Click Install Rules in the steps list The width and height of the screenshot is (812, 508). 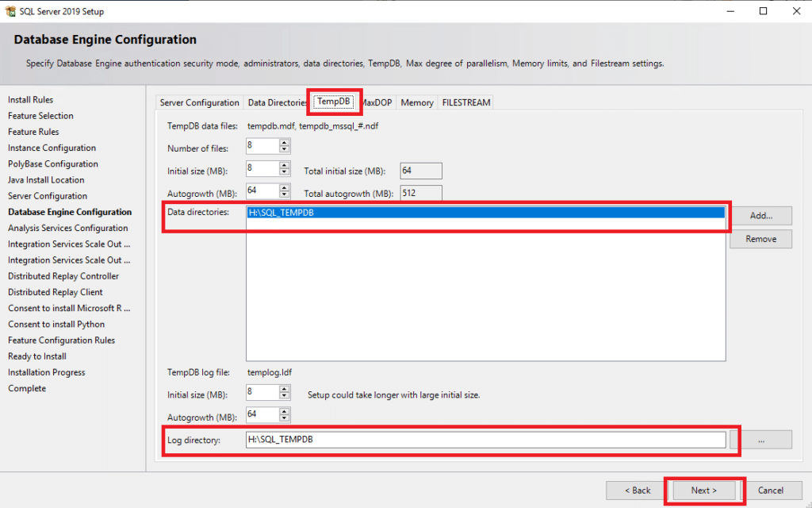pyautogui.click(x=31, y=99)
